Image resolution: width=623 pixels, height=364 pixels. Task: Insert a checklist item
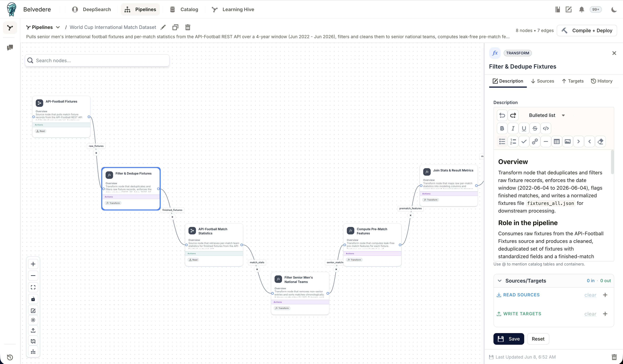524,141
